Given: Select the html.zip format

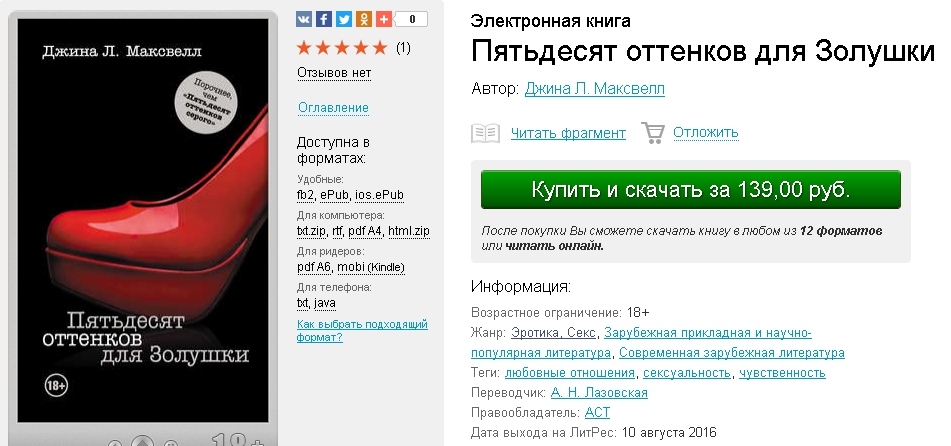Looking at the screenshot, I should click(x=409, y=231).
